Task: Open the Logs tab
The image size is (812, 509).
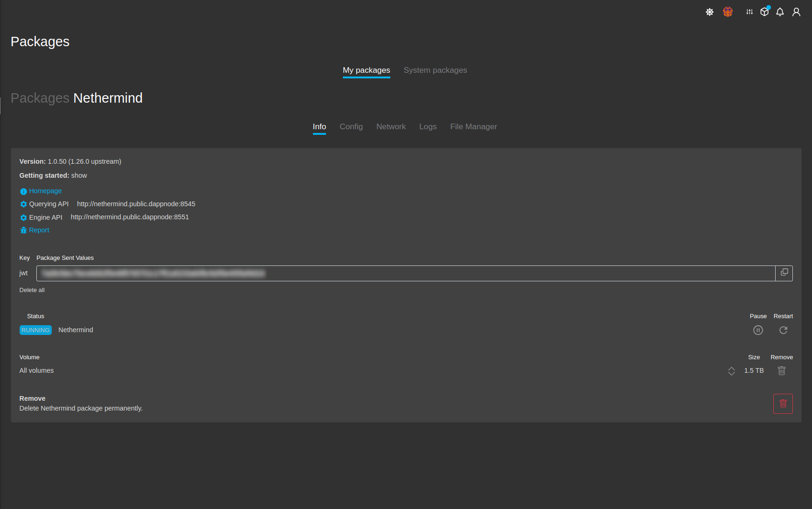Action: [428, 127]
